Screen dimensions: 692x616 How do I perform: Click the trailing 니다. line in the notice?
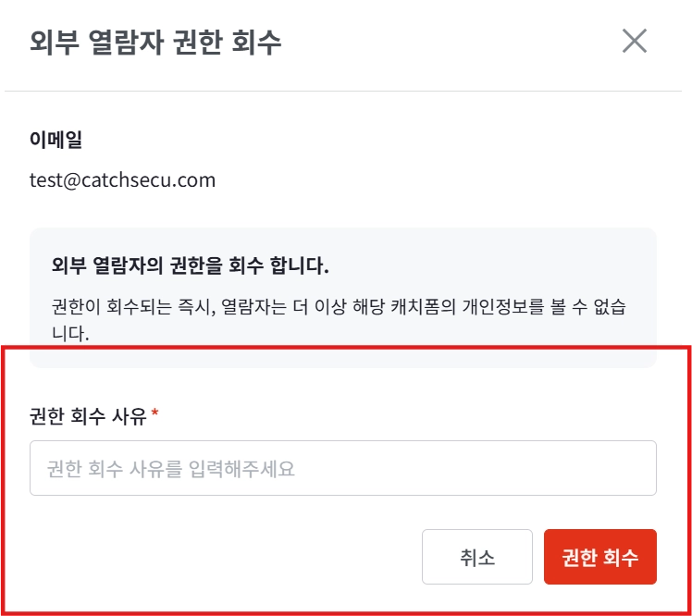[70, 332]
